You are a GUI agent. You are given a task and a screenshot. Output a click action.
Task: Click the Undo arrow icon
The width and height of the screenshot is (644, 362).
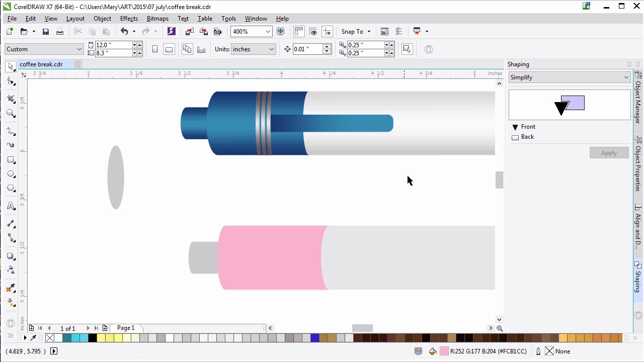coord(124,31)
